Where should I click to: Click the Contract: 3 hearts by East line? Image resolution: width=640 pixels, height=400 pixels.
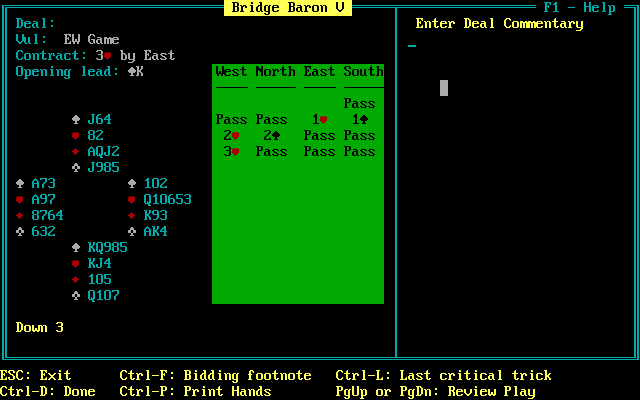[x=95, y=56]
